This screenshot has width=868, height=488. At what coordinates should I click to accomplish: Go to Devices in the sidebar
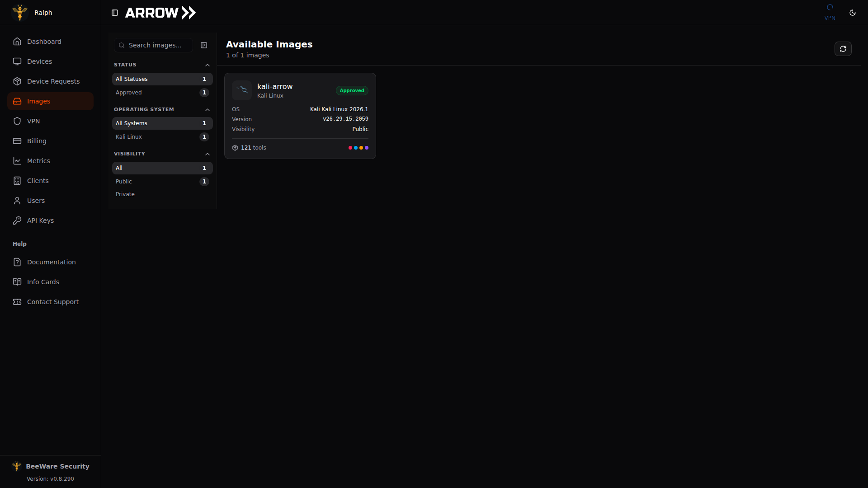coord(50,61)
